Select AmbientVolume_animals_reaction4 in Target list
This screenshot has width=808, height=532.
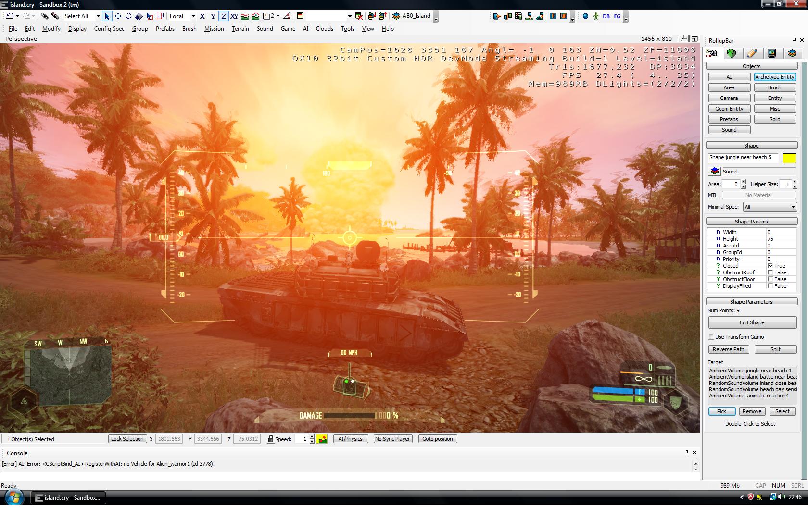(x=749, y=396)
